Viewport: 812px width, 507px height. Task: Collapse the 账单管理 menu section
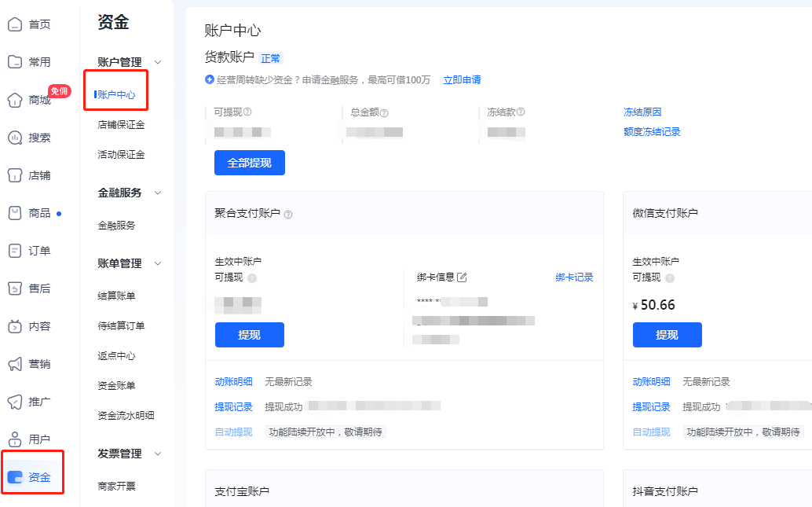point(158,263)
